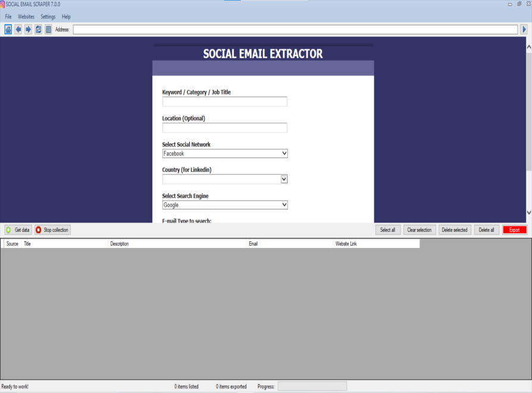Start scraping with the Get data button
Screen dimensions: 532x393
(18, 230)
